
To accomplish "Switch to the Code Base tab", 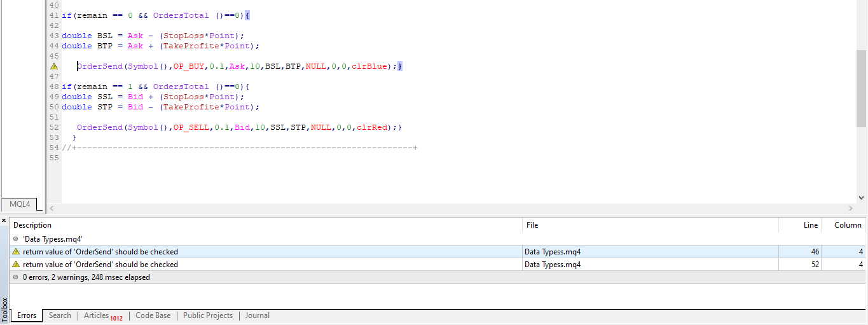I will 153,315.
